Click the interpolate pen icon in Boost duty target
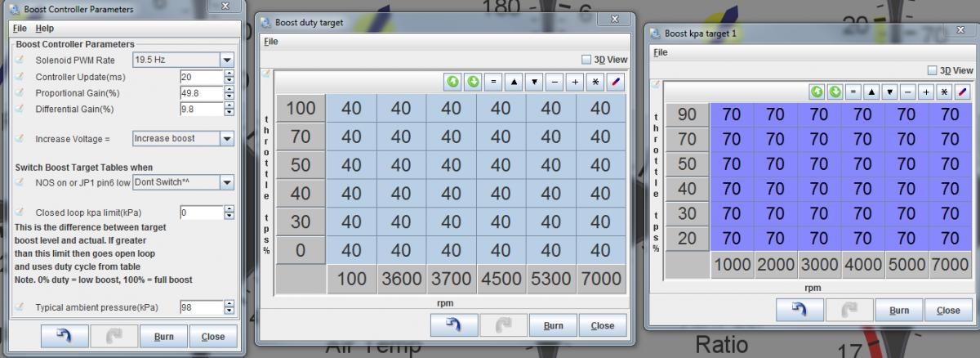Image resolution: width=980 pixels, height=358 pixels. [616, 83]
